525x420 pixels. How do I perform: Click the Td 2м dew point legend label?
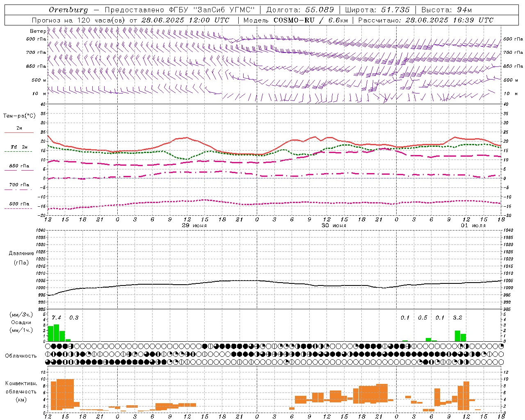[19, 147]
